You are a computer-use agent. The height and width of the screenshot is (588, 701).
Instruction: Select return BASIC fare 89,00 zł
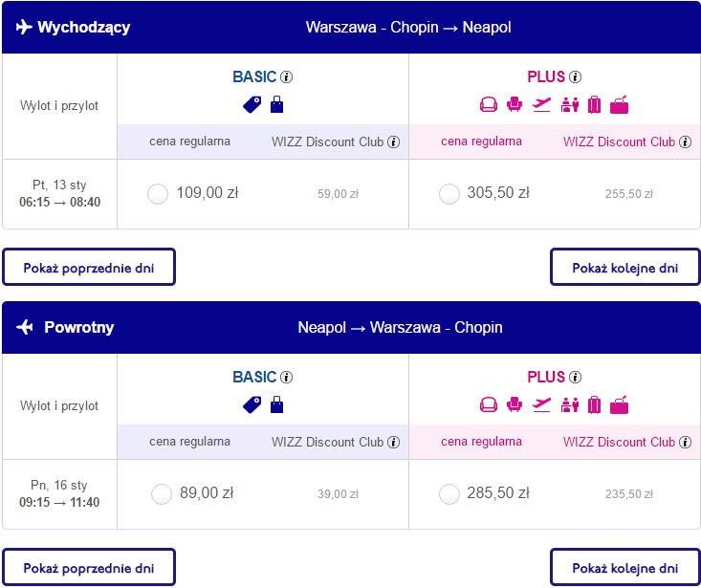162,494
